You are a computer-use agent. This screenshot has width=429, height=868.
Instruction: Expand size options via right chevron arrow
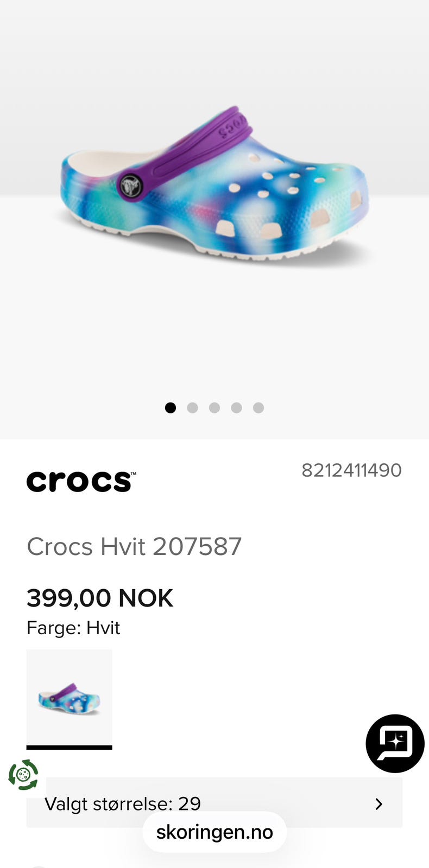click(x=379, y=803)
